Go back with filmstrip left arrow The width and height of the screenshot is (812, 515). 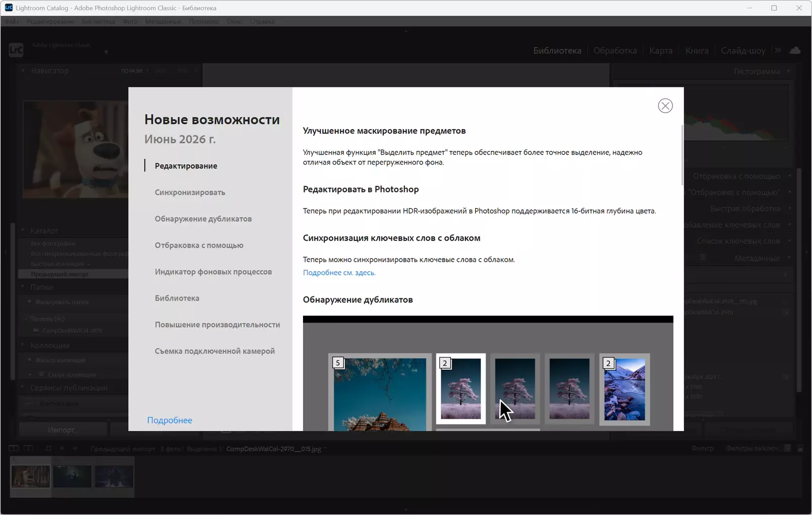coord(62,448)
